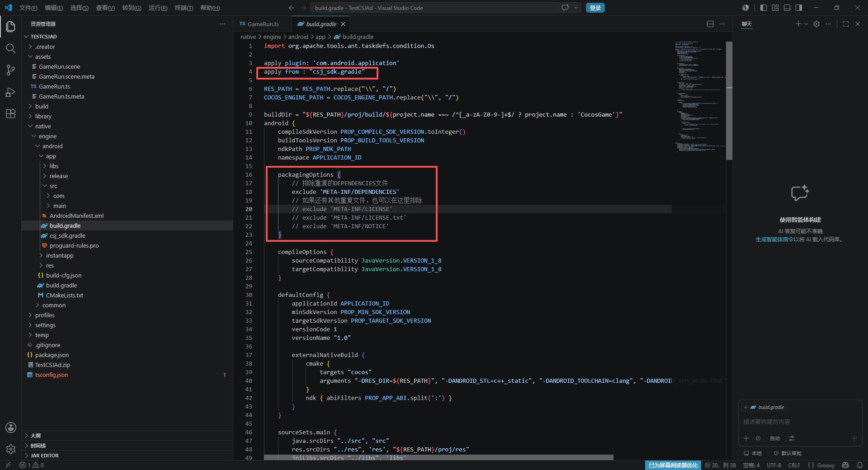
Task: Open the dropdown next to the Copilot title icon
Action: click(x=576, y=8)
